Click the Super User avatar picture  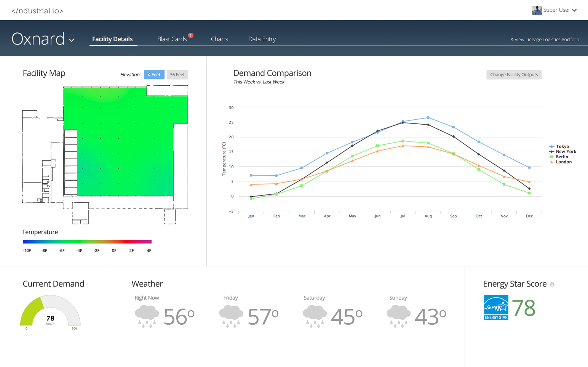click(537, 10)
